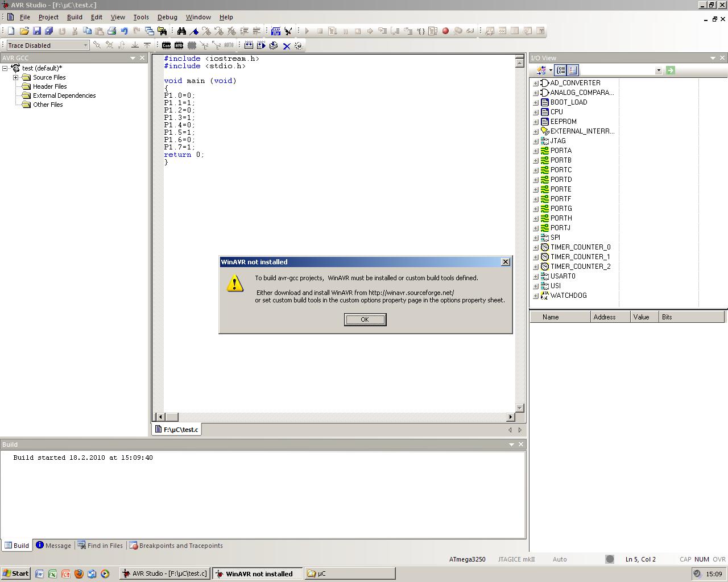
Task: Click the AUTO step toolbar icon
Action: point(229,45)
